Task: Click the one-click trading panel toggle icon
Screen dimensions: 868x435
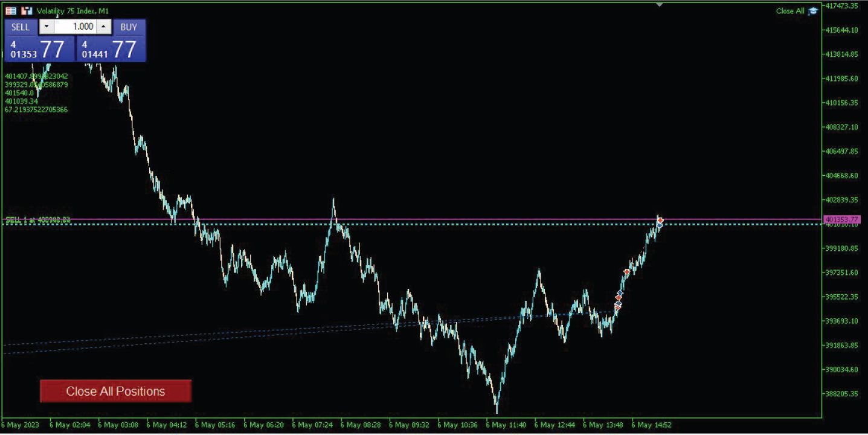Action: coord(11,11)
